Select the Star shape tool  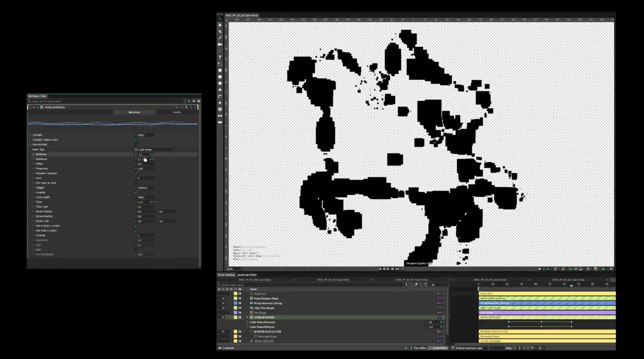220,90
